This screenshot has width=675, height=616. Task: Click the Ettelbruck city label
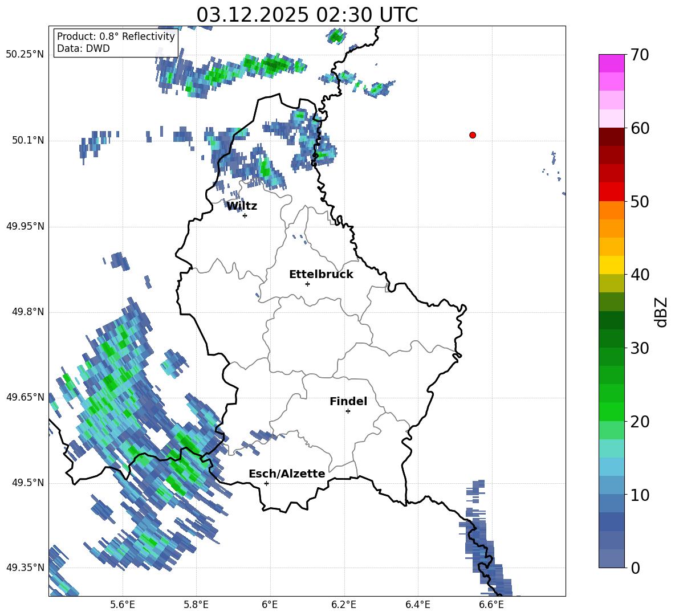point(321,275)
